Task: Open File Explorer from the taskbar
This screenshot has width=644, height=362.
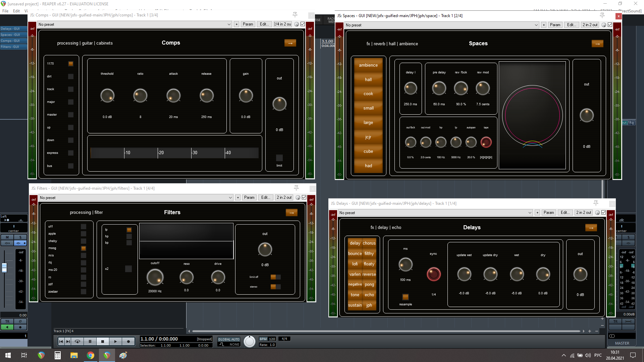Action: pyautogui.click(x=74, y=355)
